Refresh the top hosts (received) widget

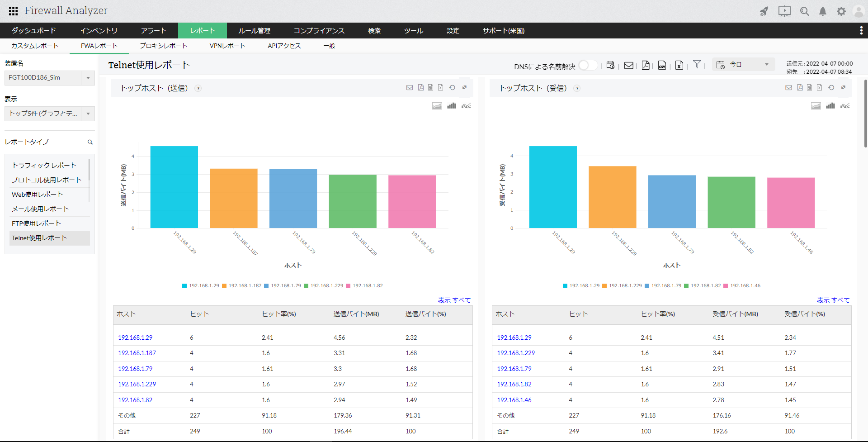pos(831,88)
